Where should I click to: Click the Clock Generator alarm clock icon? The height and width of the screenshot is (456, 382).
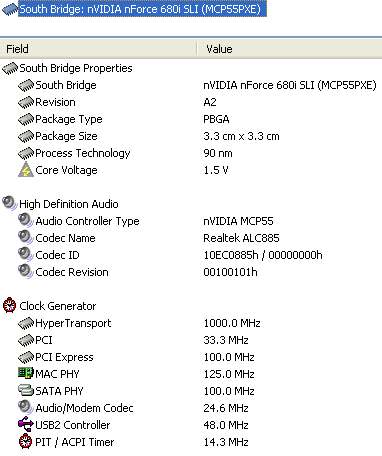9,305
